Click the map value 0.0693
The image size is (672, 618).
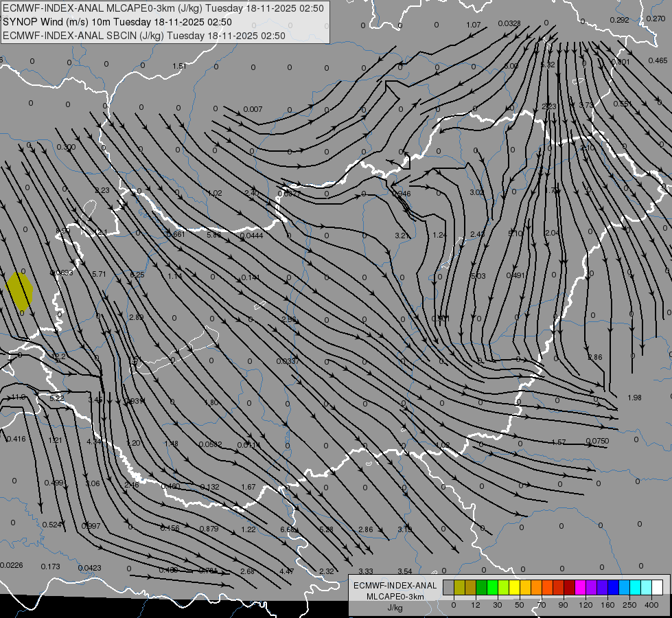click(x=62, y=273)
